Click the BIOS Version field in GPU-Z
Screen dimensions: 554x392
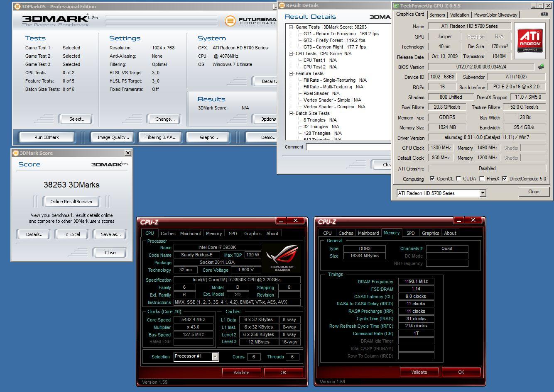(x=481, y=66)
